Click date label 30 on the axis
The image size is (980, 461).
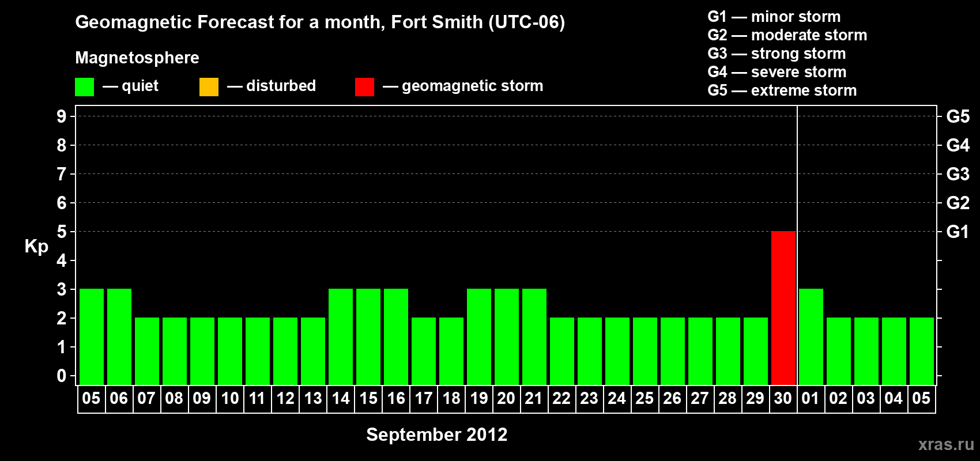[x=783, y=399]
